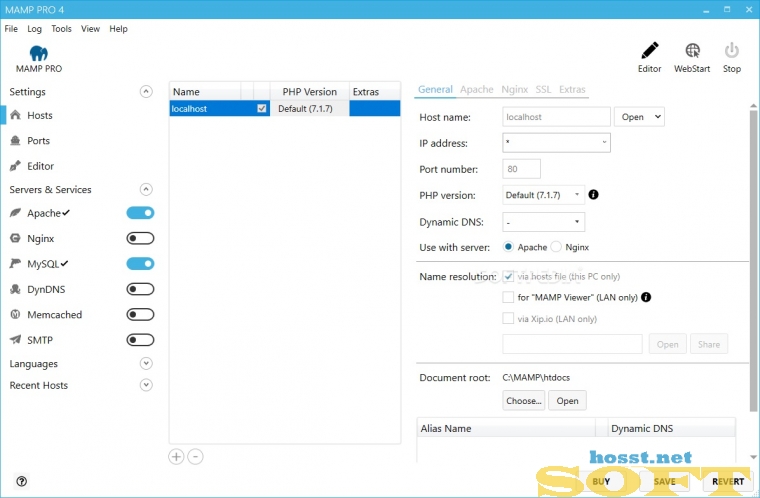Toggle the Nginx server switch
Screen dimensions: 760x498
pos(141,238)
